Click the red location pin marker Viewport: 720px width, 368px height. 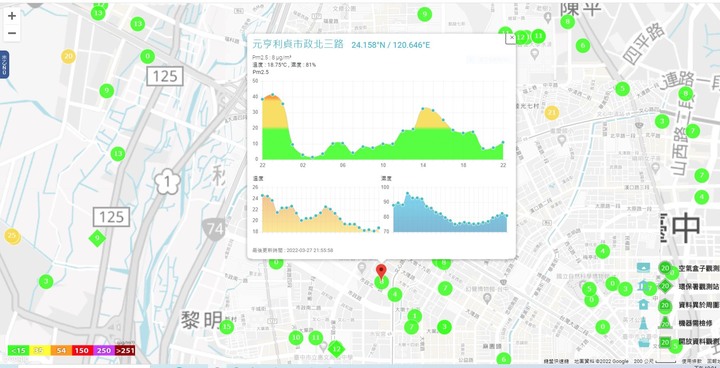[381, 272]
